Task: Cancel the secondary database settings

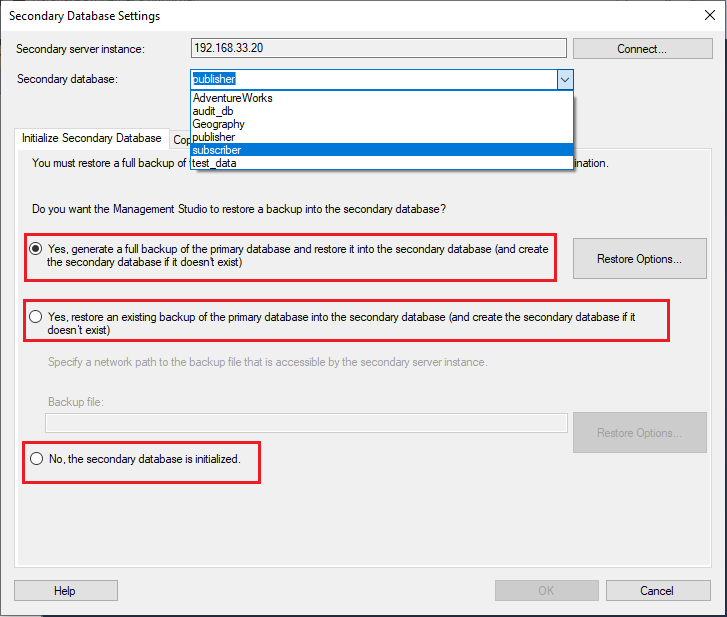Action: tap(656, 590)
